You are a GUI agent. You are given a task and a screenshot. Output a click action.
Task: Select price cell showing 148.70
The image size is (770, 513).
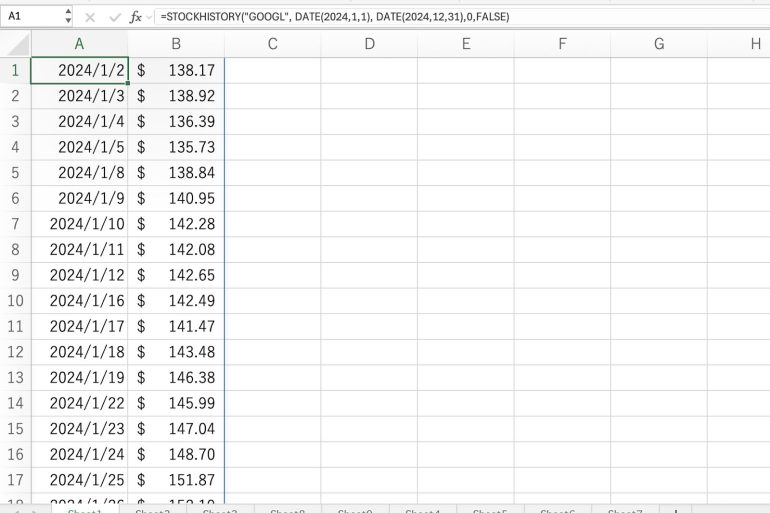tap(176, 454)
